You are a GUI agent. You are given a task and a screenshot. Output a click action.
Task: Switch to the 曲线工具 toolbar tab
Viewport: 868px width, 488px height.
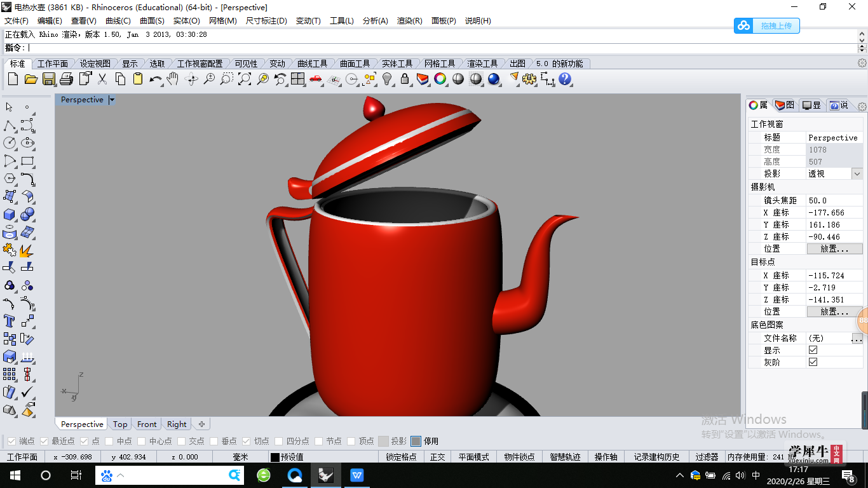312,64
